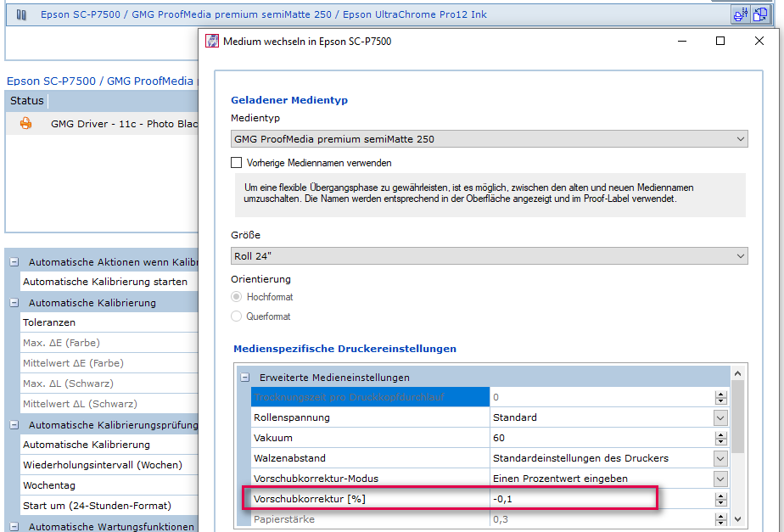Select the Max. ΔE (Farbe) row
784x532 pixels.
pos(109,343)
